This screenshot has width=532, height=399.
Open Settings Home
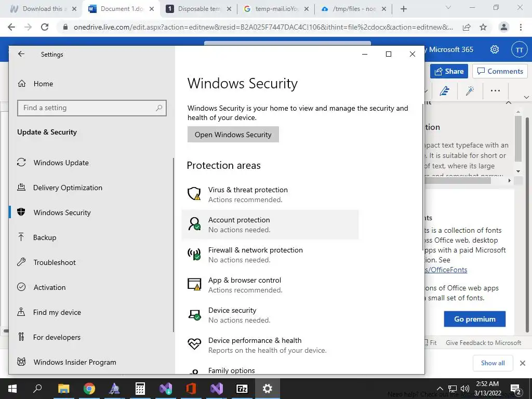click(43, 84)
